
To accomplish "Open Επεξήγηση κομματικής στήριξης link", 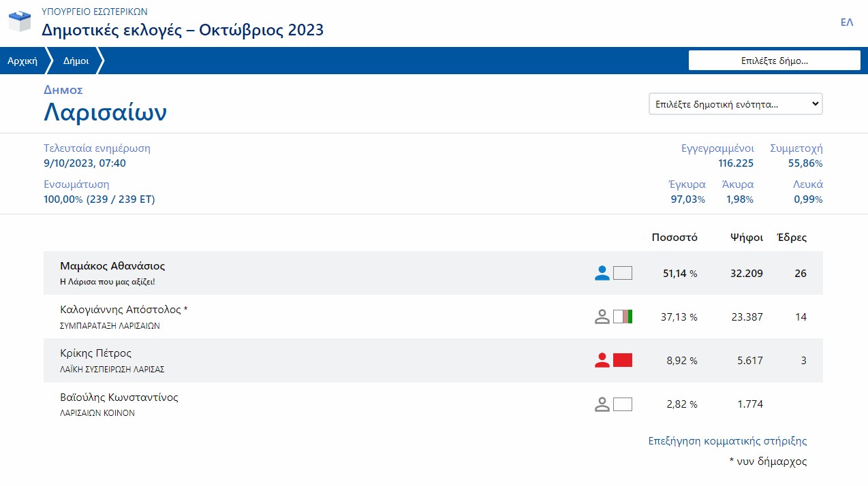I will pyautogui.click(x=727, y=441).
